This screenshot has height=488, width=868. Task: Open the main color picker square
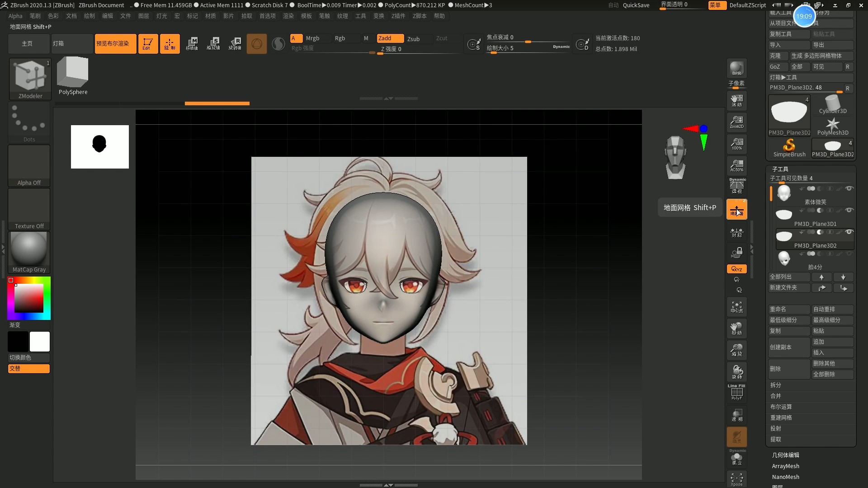[x=29, y=298]
